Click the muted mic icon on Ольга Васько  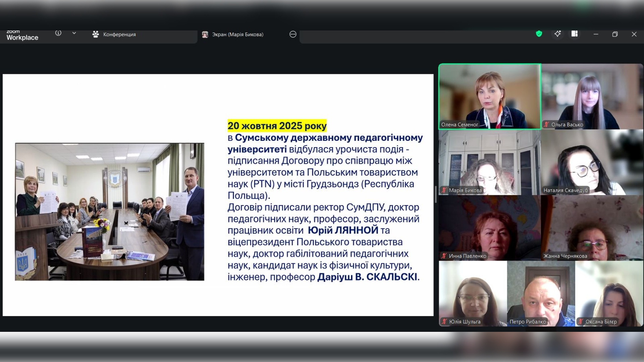[x=546, y=125]
